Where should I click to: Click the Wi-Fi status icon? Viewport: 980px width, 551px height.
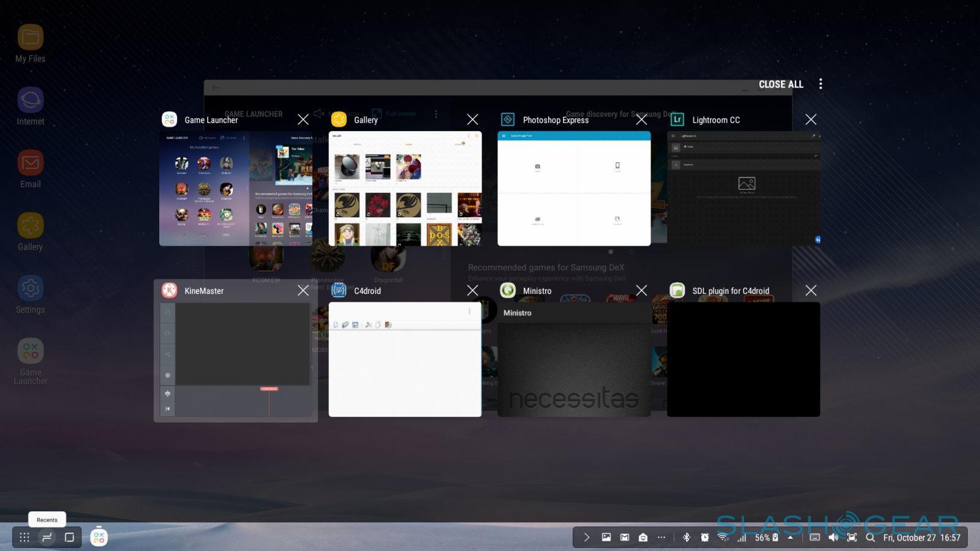tap(723, 537)
